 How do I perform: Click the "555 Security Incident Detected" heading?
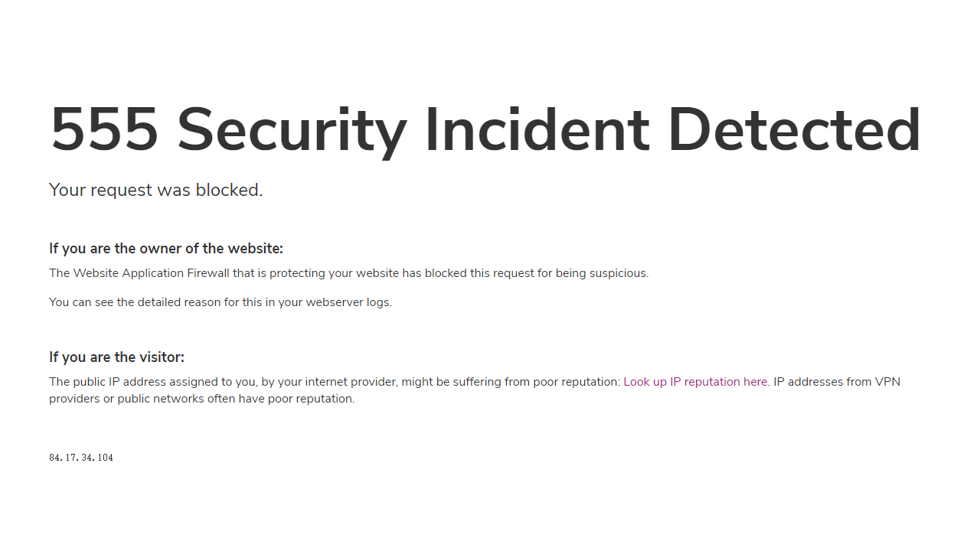485,130
